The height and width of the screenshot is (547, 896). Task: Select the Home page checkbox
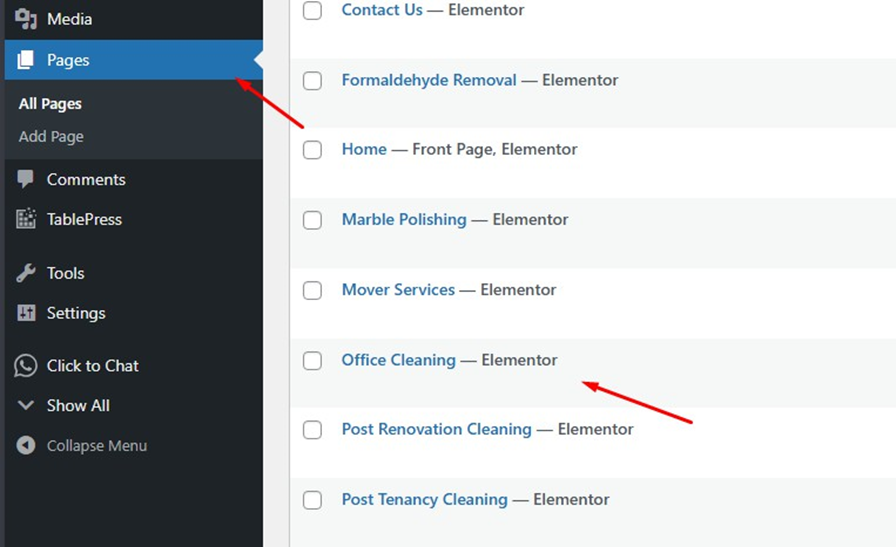pyautogui.click(x=313, y=150)
